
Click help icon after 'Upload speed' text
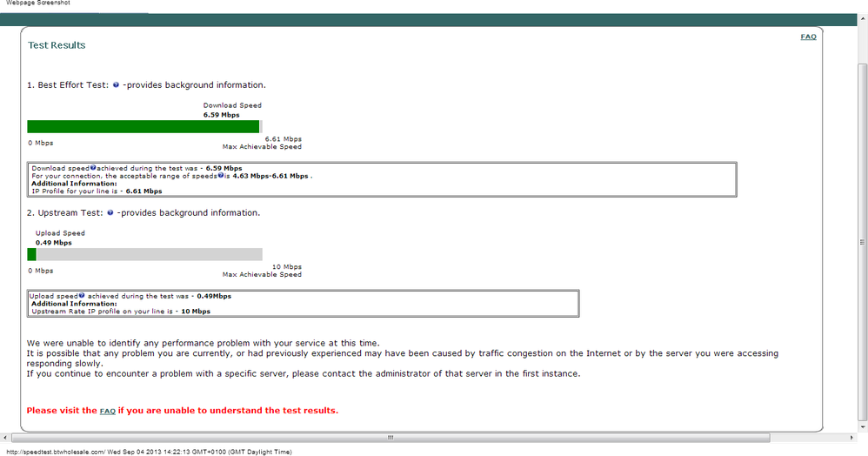tap(82, 295)
